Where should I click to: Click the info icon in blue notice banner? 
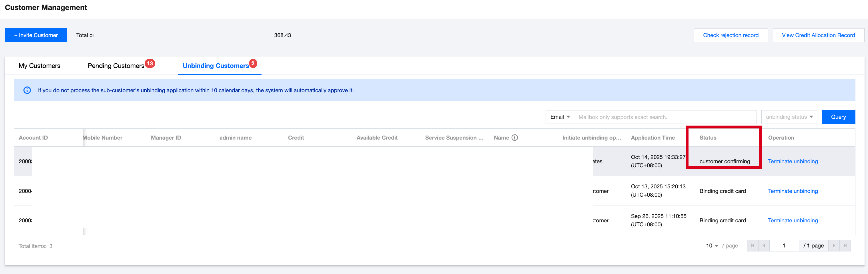click(27, 90)
